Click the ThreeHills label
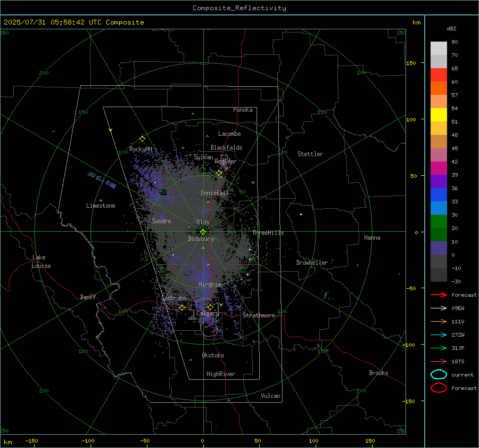 (x=268, y=233)
